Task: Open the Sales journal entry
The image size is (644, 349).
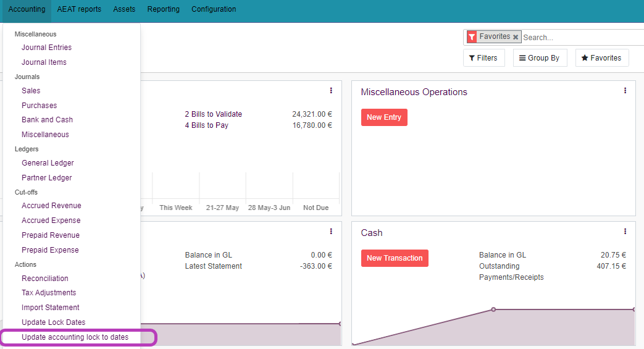Action: [x=31, y=90]
